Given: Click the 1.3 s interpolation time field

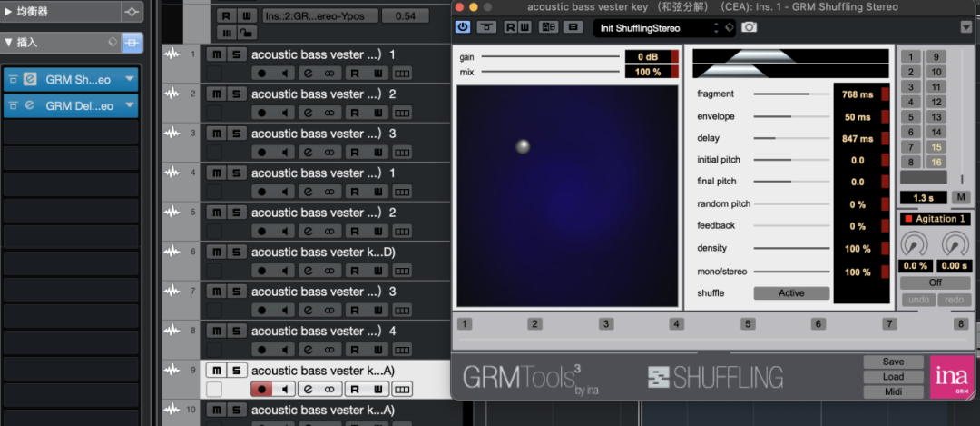Looking at the screenshot, I should coord(923,198).
